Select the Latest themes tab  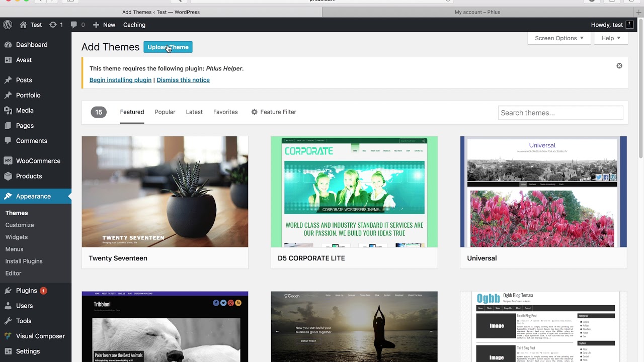[194, 112]
